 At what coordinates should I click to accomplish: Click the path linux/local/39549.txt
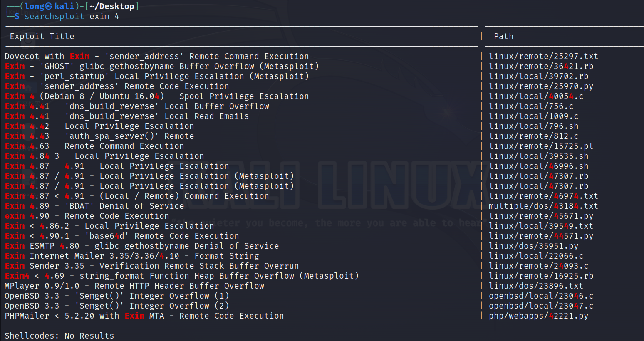point(541,226)
